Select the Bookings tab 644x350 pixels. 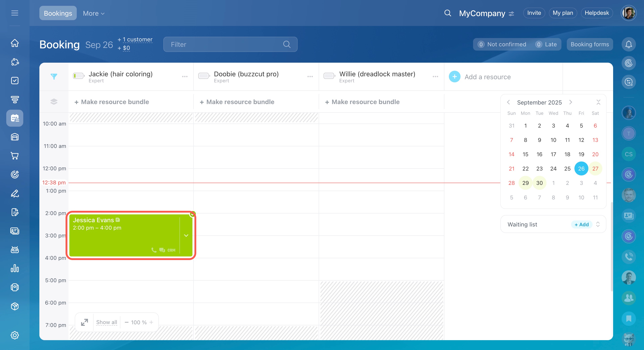point(58,13)
